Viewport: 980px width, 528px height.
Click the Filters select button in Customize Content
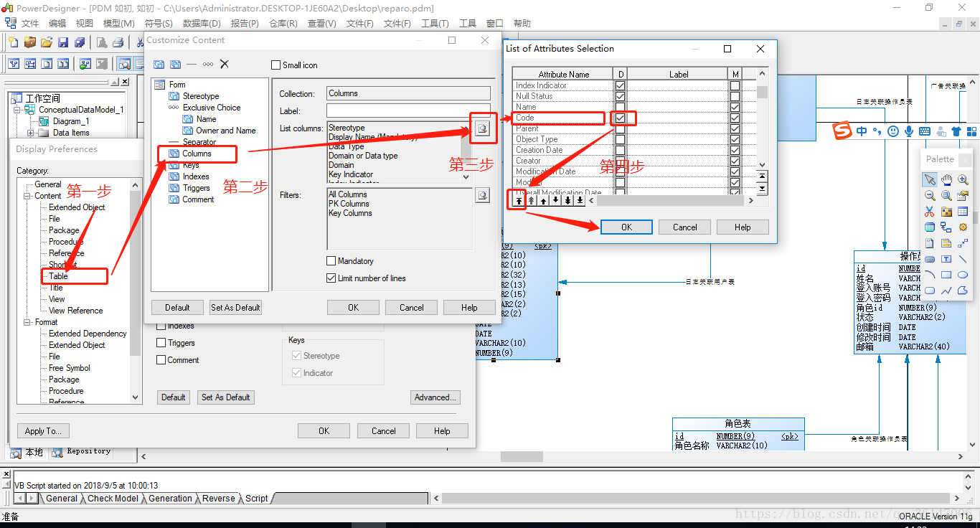pos(483,195)
